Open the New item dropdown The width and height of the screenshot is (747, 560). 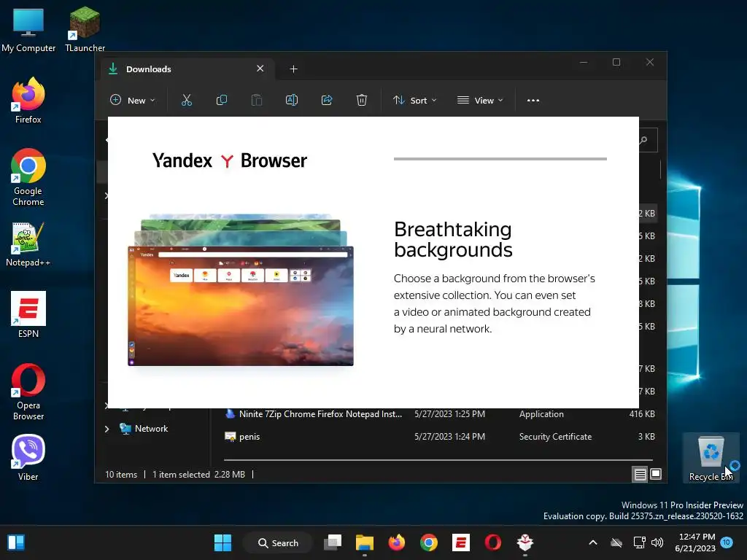click(x=133, y=100)
